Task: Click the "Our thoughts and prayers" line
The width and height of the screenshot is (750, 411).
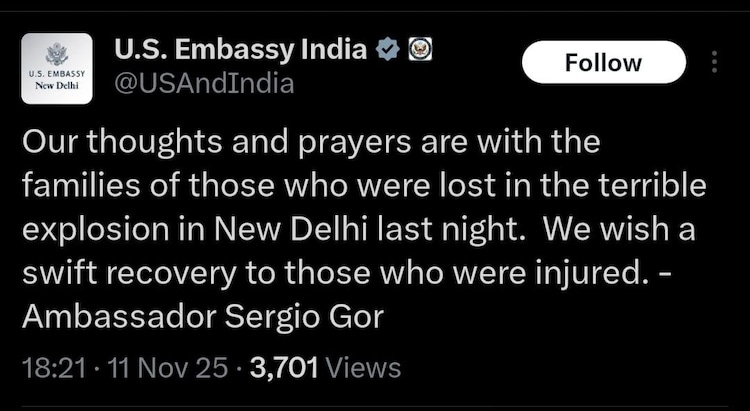Action: pyautogui.click(x=310, y=142)
